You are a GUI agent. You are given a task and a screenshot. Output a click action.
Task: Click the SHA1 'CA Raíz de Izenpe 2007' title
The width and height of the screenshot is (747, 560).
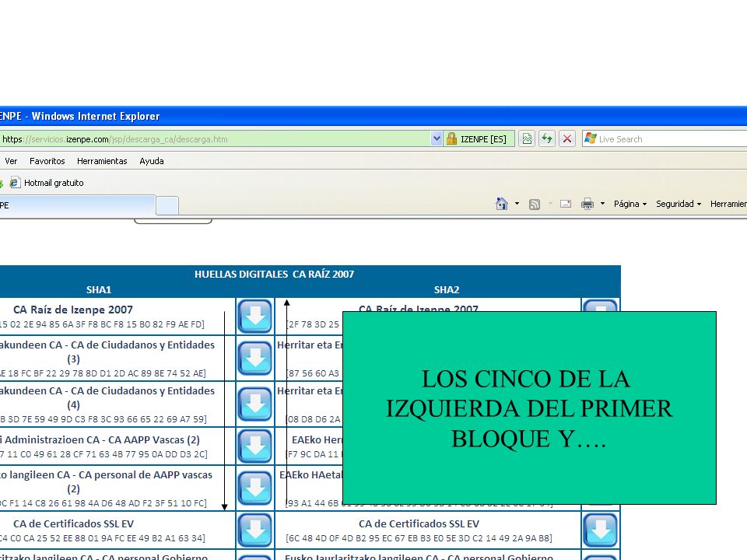coord(73,310)
